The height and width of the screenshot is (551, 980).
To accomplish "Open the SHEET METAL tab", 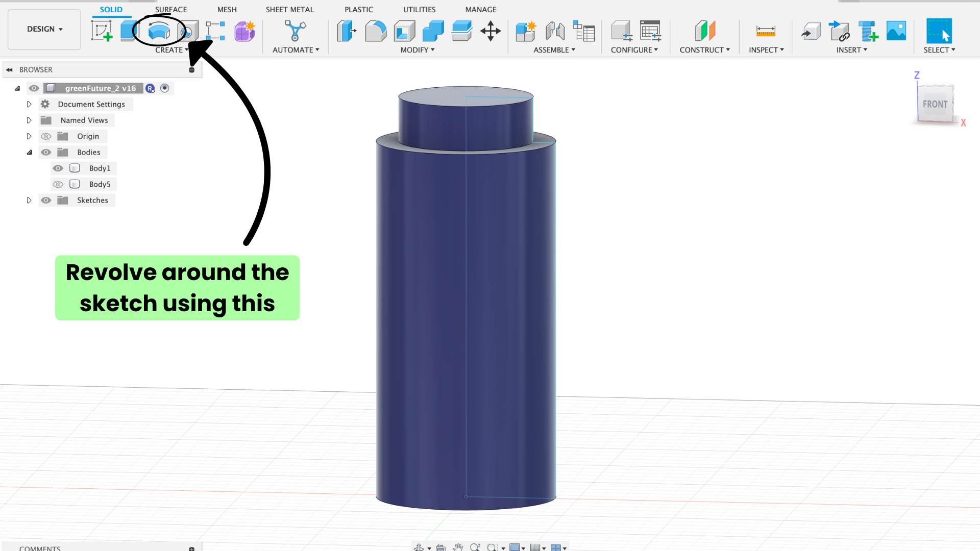I will point(289,9).
